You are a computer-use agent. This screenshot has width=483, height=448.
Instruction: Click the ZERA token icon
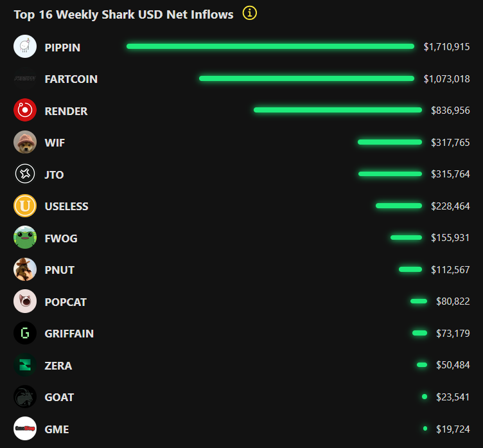25,365
